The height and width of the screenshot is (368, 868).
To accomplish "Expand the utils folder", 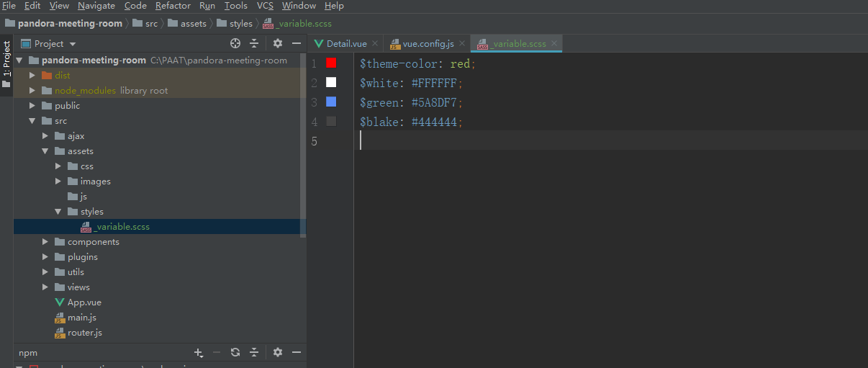I will click(x=45, y=271).
